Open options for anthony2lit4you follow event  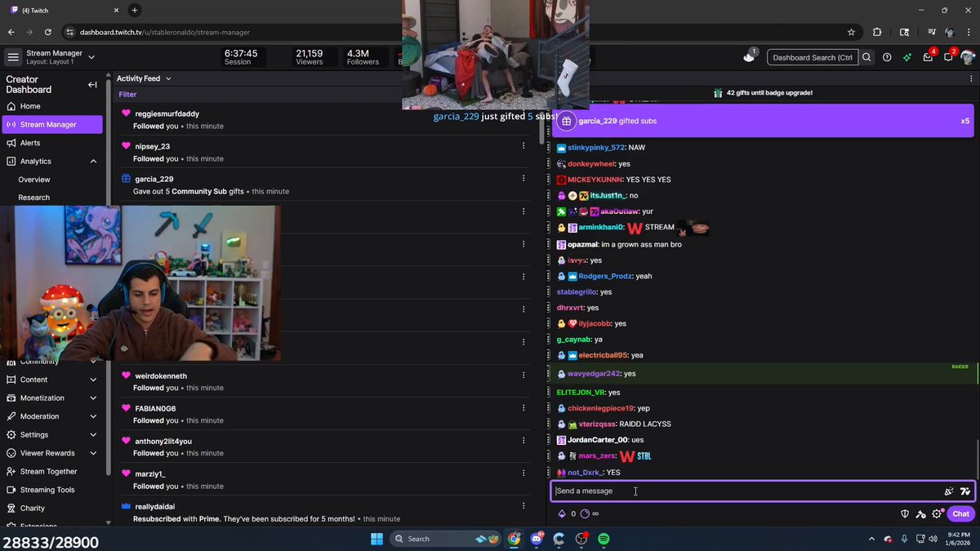[x=523, y=440]
